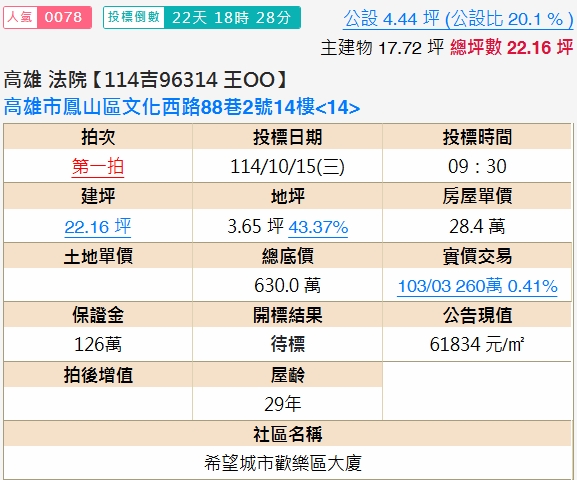Screen dimensions: 577x480
Task: Click the 房屋單價 28.4 萬 value
Action: click(477, 226)
